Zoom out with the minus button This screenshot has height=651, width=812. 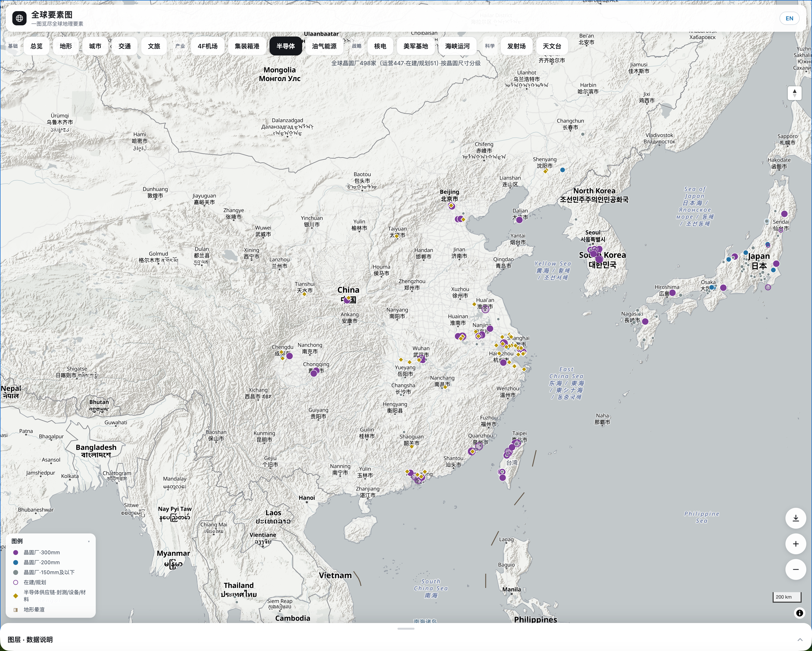click(795, 569)
